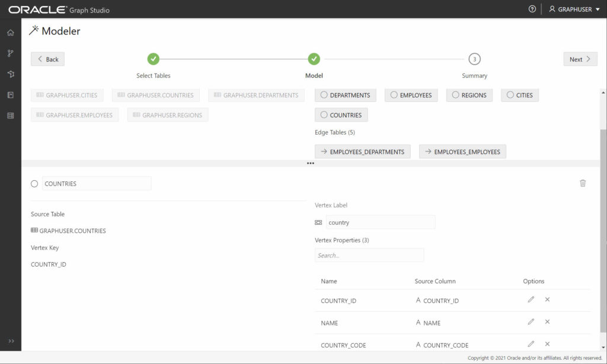Select the EMPLOYEES vertex table
The image size is (607, 364).
click(x=411, y=95)
